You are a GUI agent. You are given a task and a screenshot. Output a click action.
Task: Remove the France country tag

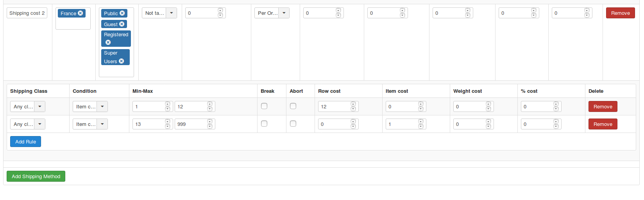(x=80, y=13)
